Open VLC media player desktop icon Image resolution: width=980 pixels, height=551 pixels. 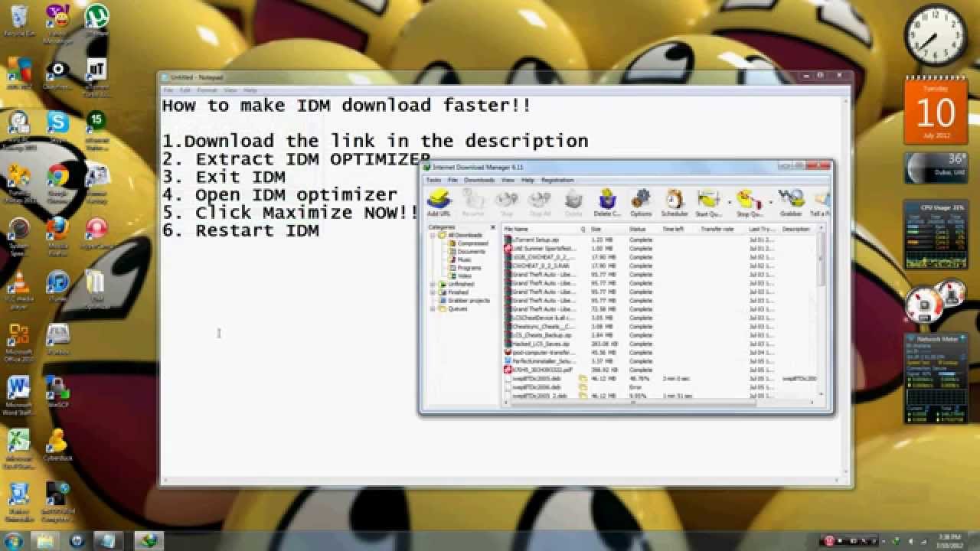(x=18, y=289)
